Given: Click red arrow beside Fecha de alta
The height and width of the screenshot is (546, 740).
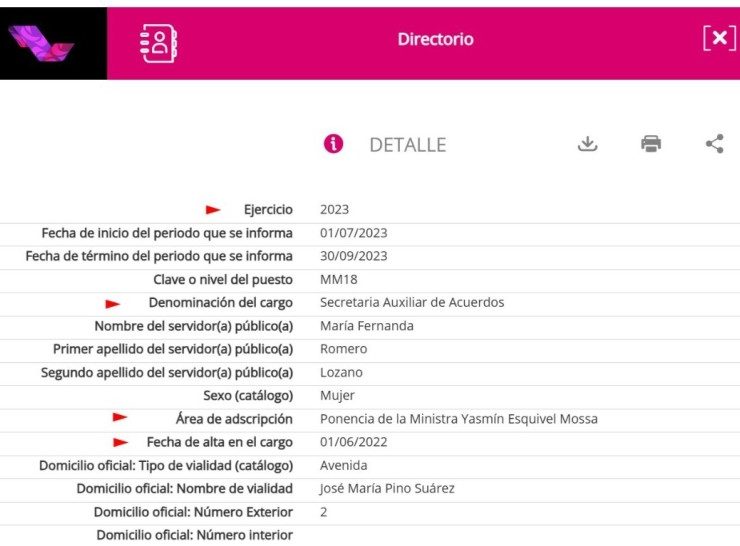Looking at the screenshot, I should coord(120,442).
